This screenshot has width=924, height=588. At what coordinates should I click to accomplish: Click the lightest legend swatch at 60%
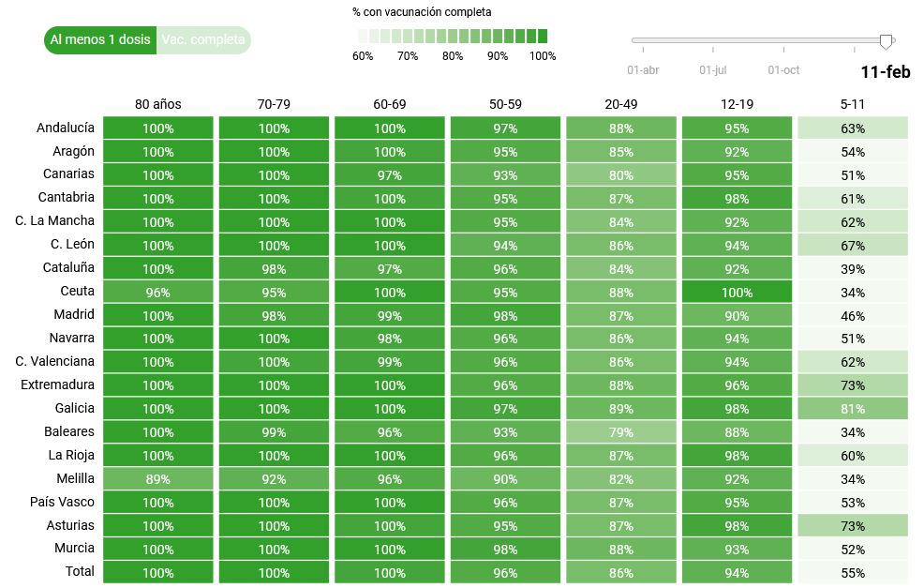pos(363,37)
